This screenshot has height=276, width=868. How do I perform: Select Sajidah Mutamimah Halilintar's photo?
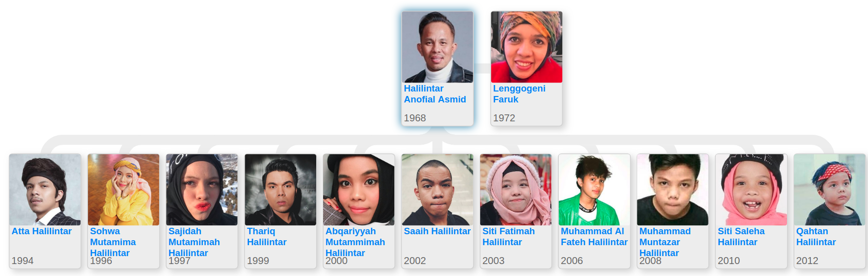pyautogui.click(x=202, y=189)
